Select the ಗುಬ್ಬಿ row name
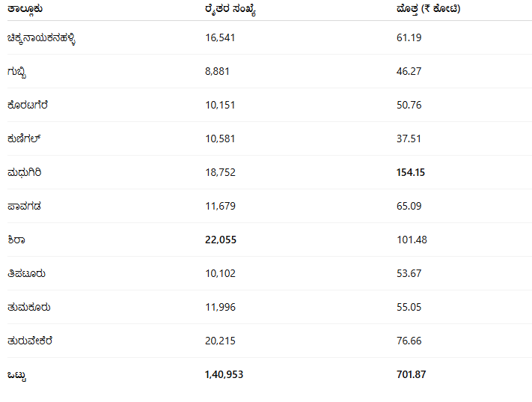This screenshot has height=402, width=532. point(18,71)
